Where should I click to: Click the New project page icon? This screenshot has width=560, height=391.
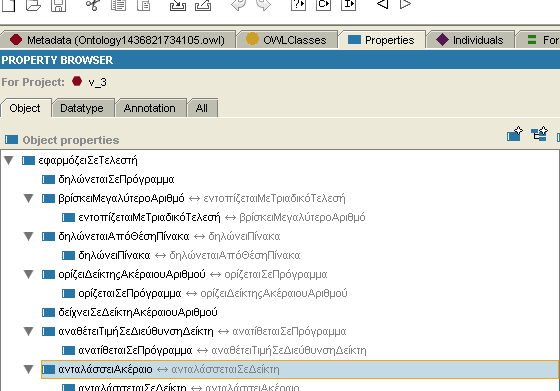(x=8, y=5)
